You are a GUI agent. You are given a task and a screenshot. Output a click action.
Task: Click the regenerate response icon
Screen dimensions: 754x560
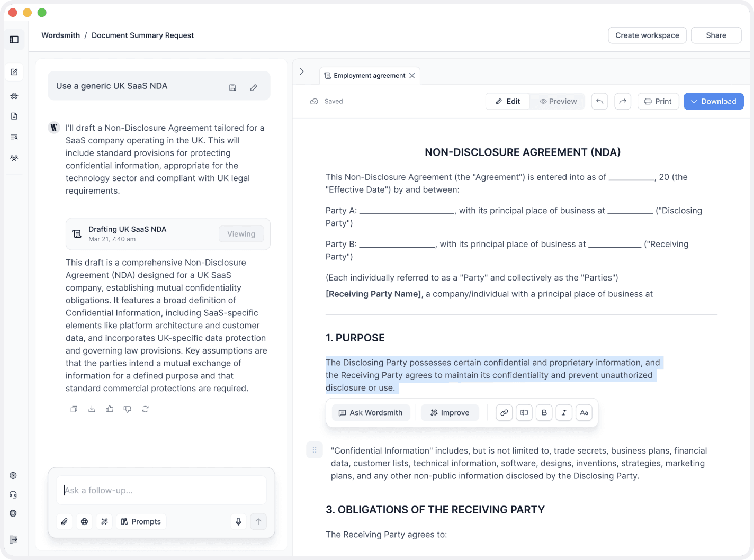(145, 409)
